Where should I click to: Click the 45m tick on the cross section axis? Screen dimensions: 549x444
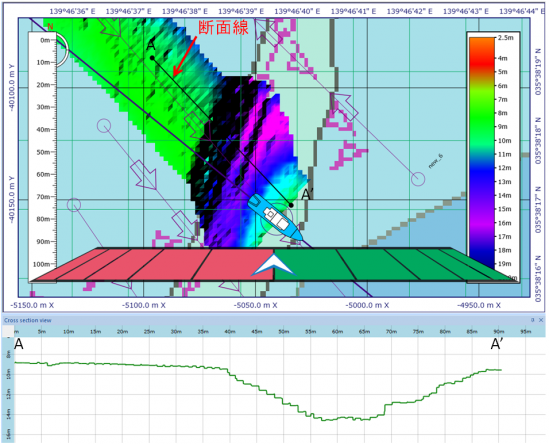point(257,332)
